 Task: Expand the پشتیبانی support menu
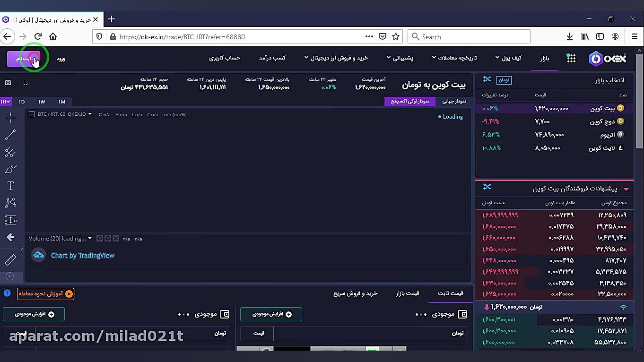coord(400,58)
